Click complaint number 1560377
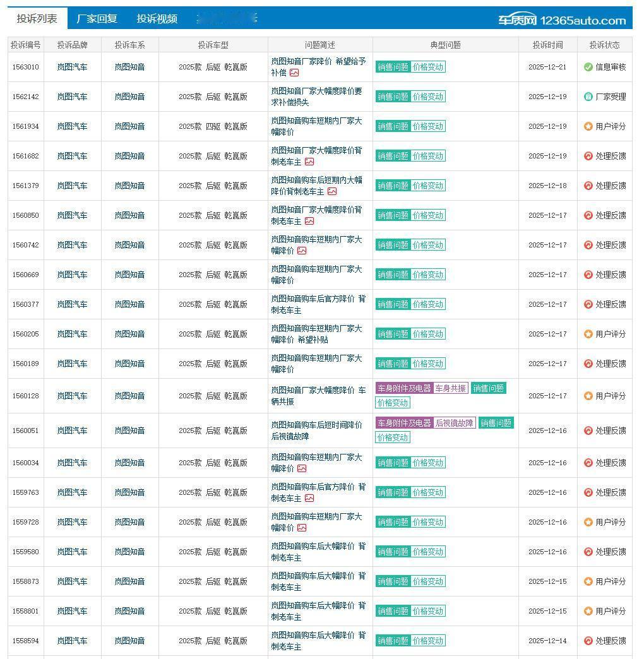 pyautogui.click(x=26, y=304)
